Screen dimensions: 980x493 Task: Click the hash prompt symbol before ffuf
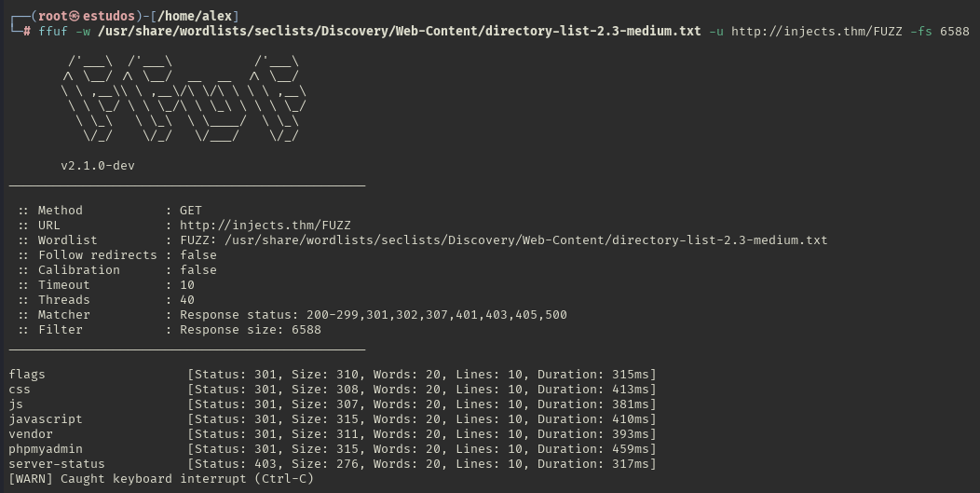27,32
